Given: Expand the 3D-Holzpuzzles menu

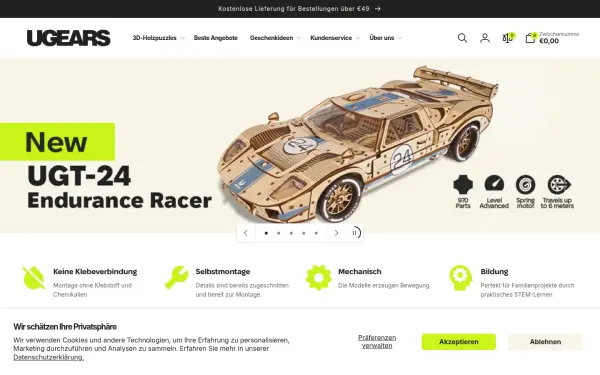Looking at the screenshot, I should [158, 38].
